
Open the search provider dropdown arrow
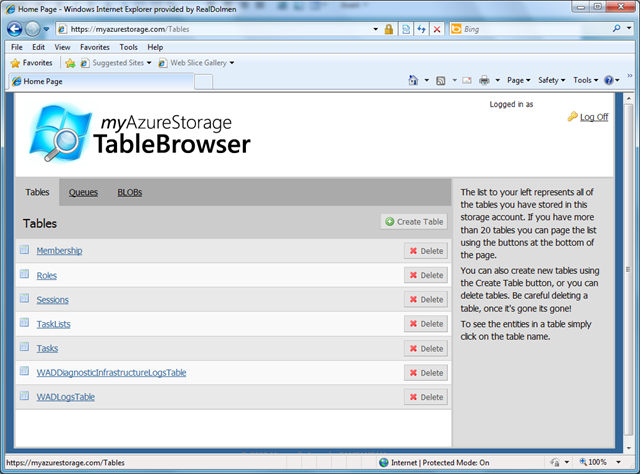point(629,29)
